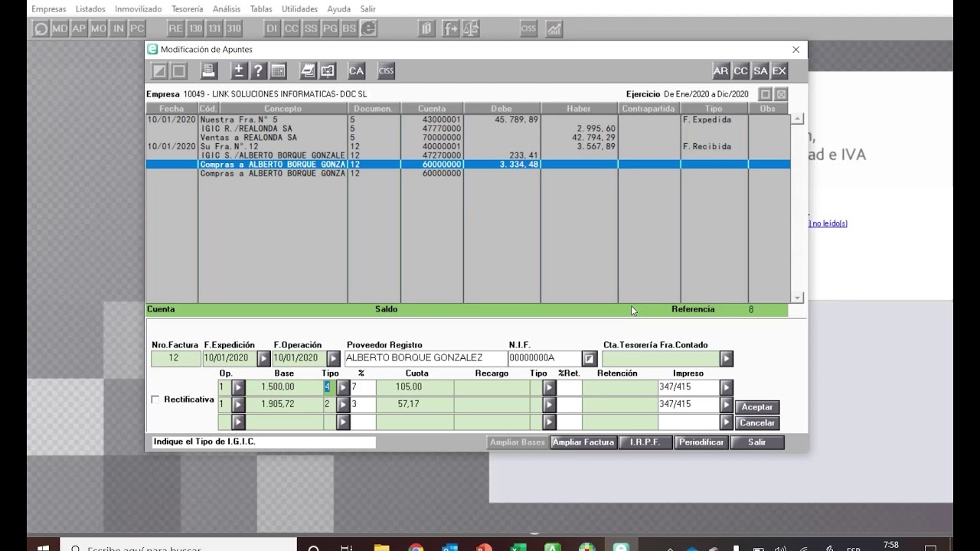Screen dimensions: 980x551
Task: Open the MD toolbar shortcut
Action: point(60,29)
